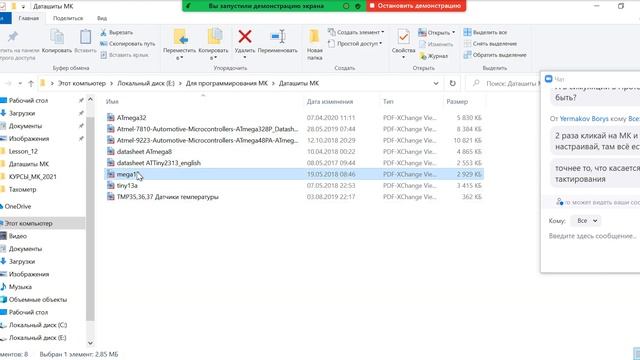This screenshot has width=640, height=360.
Task: Switch to the Главная ribbon tab
Action: [29, 18]
